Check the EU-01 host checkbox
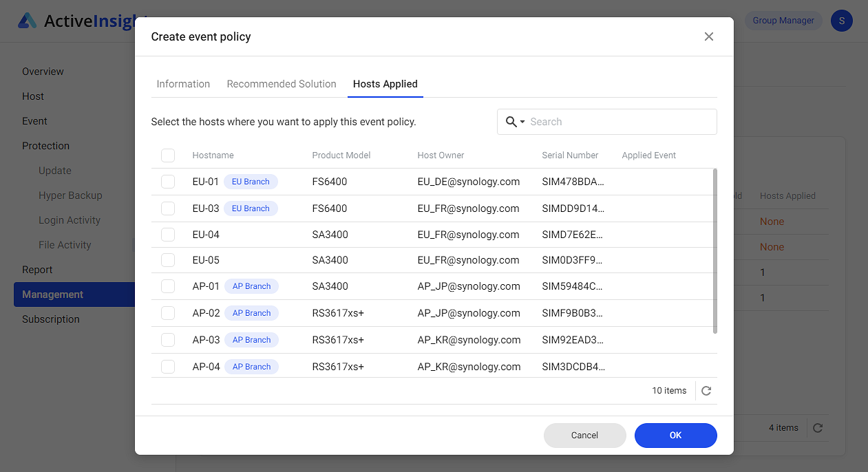This screenshot has width=868, height=472. tap(168, 181)
